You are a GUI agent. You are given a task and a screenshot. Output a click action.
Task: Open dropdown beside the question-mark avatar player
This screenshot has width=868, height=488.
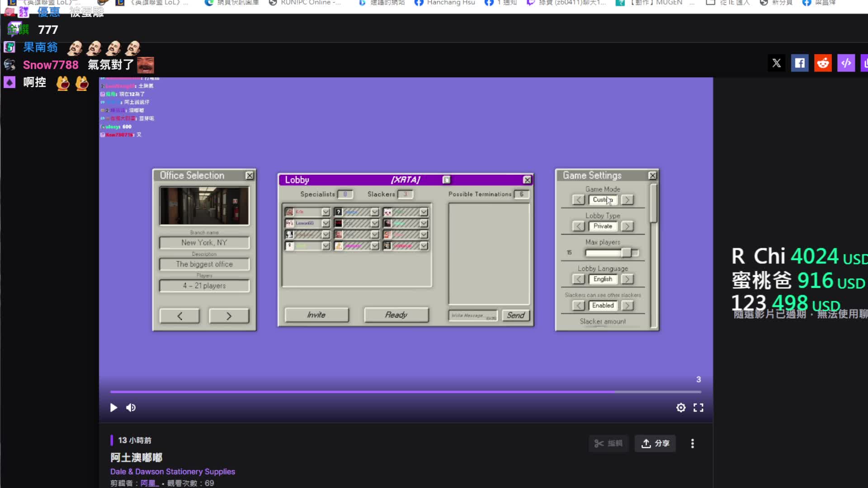click(x=374, y=212)
